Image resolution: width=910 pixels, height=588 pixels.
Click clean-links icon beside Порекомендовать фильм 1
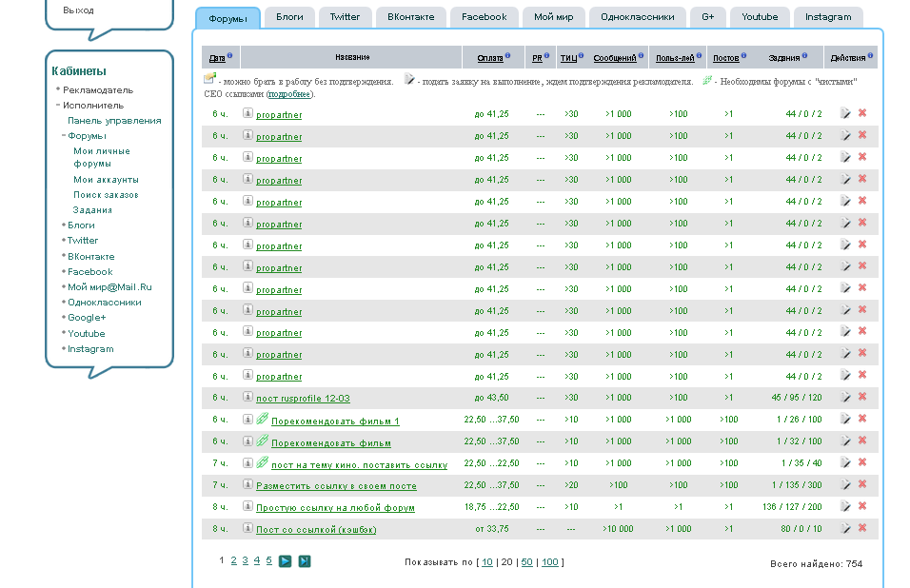pos(263,419)
